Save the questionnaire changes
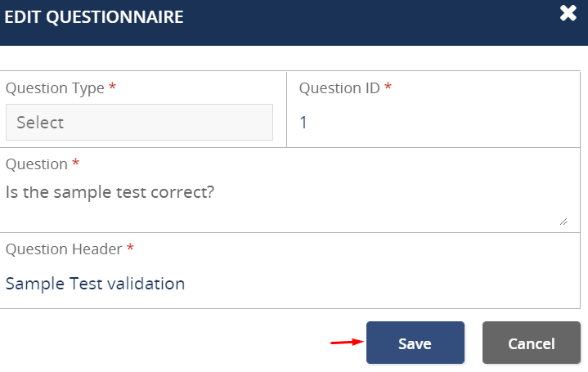Image resolution: width=588 pixels, height=372 pixels. [x=415, y=343]
